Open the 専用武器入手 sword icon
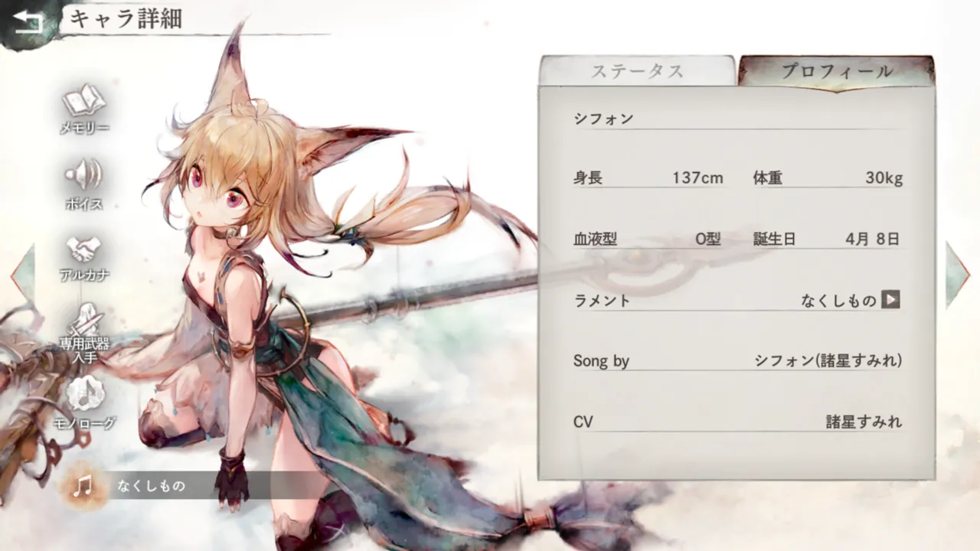 click(x=84, y=320)
